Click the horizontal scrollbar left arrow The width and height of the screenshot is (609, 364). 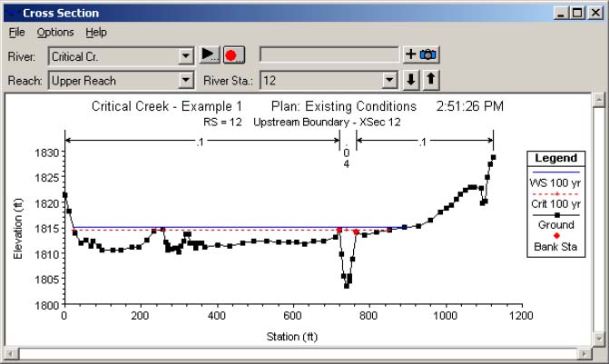(11, 354)
